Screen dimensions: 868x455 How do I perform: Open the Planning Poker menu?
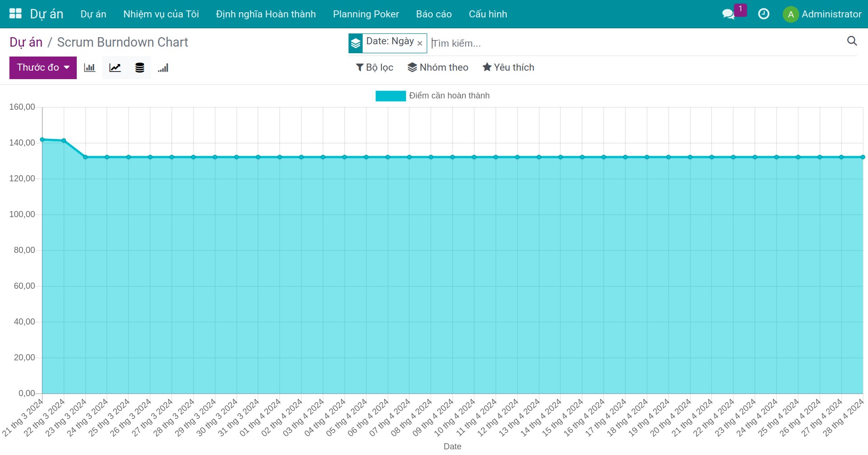coord(366,14)
